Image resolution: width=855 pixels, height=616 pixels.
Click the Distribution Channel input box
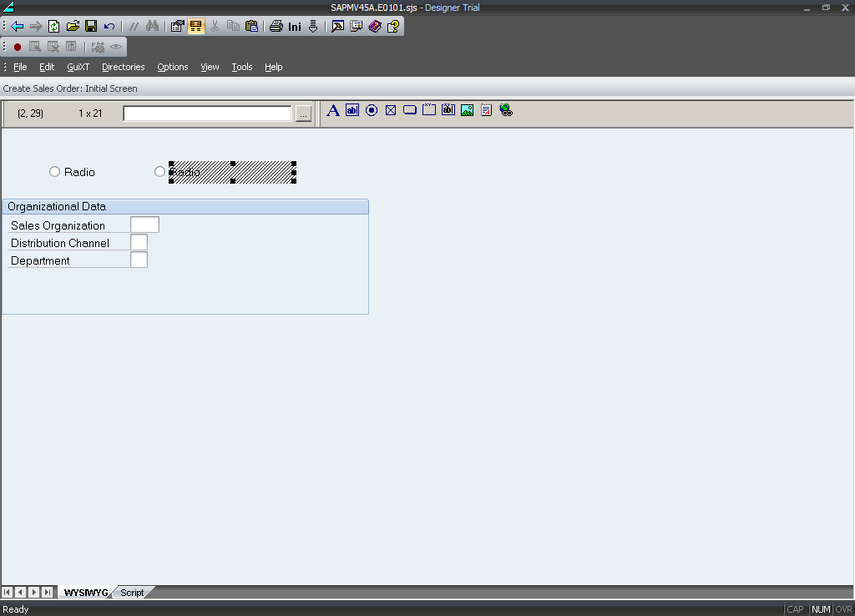[139, 242]
